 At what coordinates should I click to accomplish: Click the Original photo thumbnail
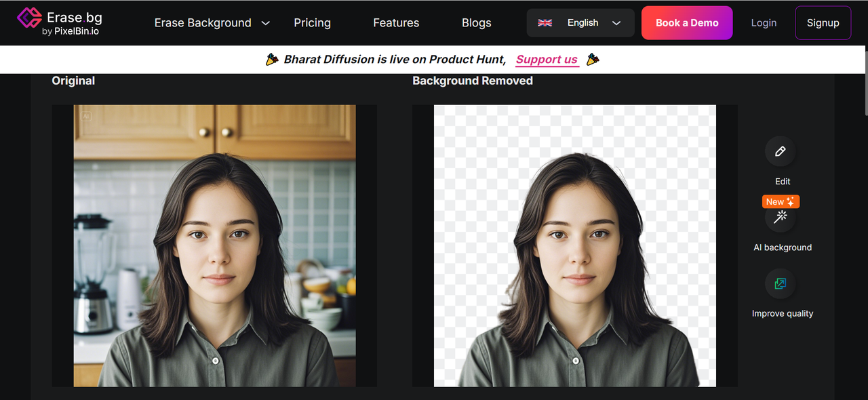point(215,245)
